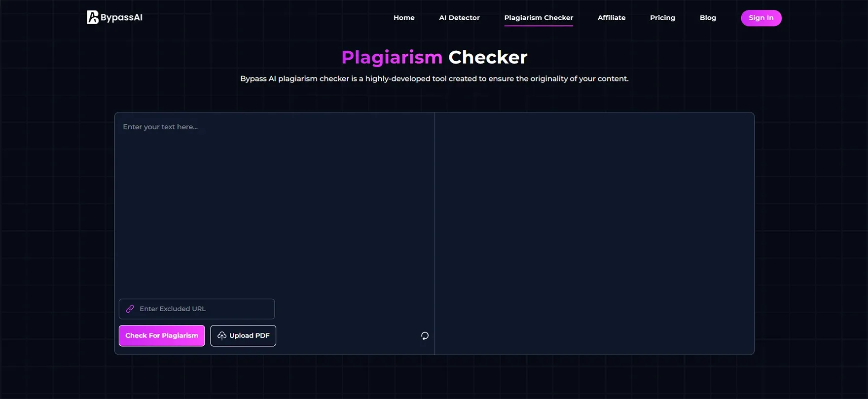Viewport: 868px width, 399px height.
Task: Open the Affiliate page
Action: (x=612, y=18)
